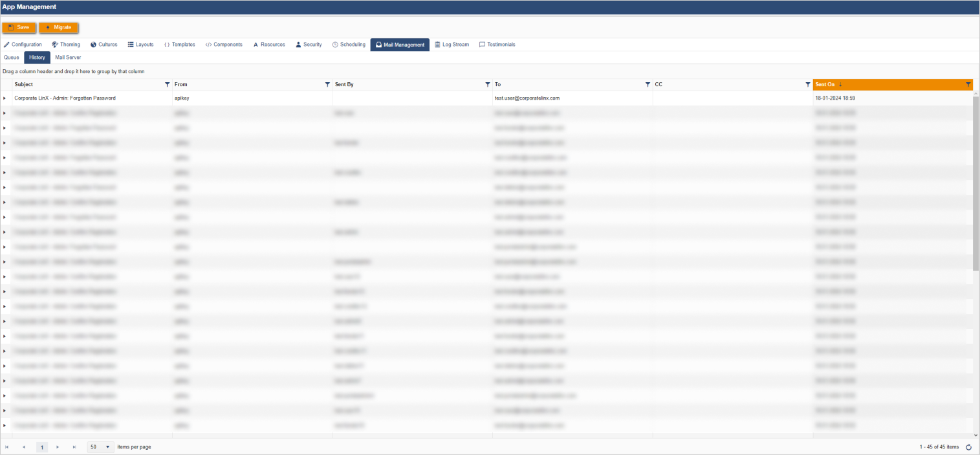980x455 pixels.
Task: Open filter for the To column
Action: (648, 85)
